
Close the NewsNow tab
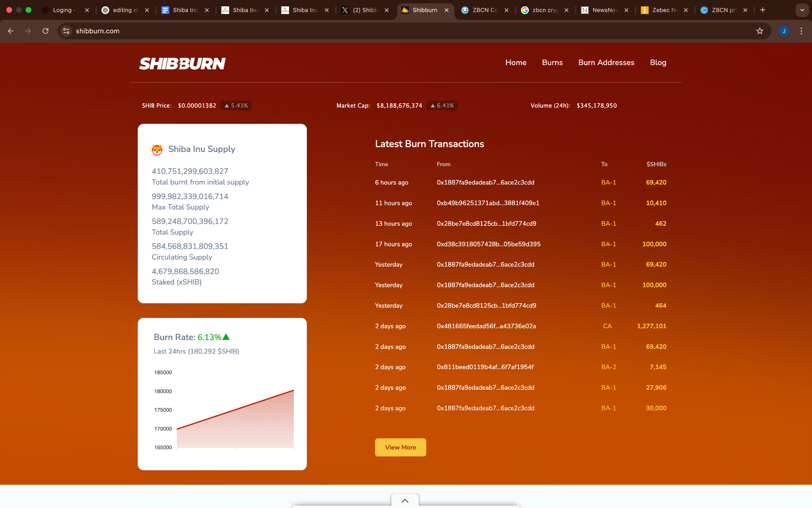pos(626,10)
